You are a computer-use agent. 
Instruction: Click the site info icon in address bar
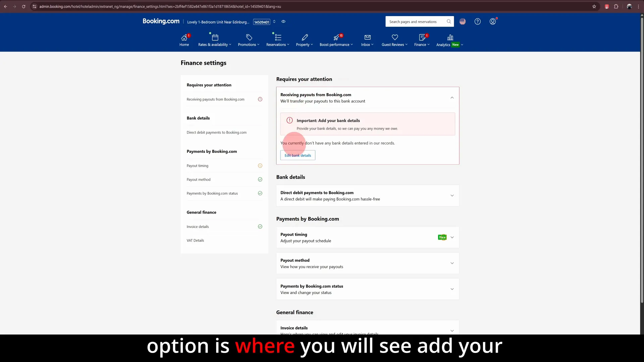pos(34,6)
